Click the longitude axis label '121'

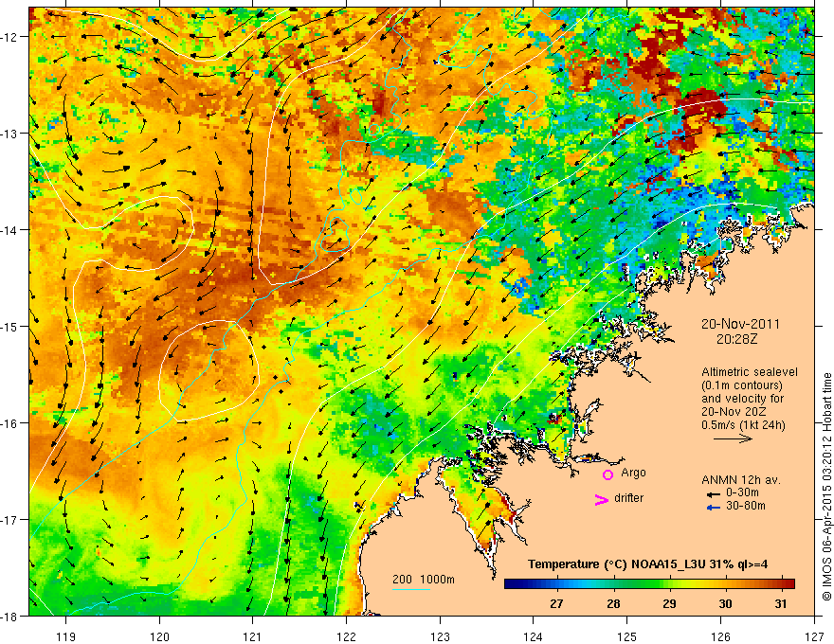(x=253, y=636)
